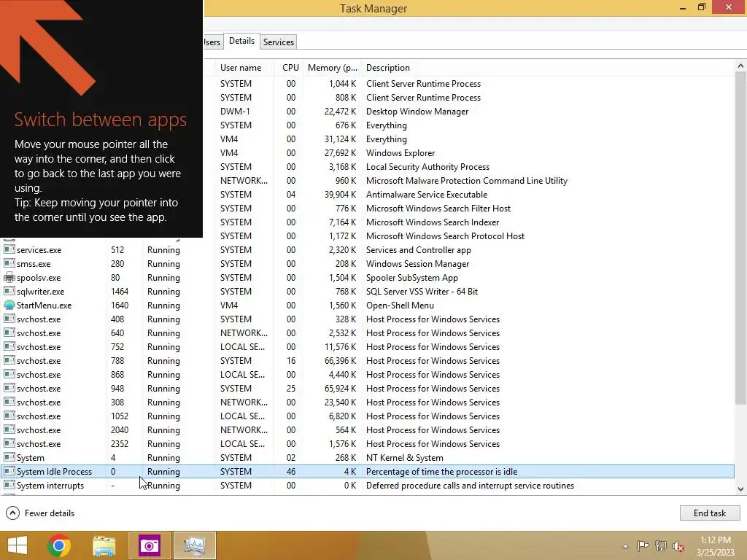
Task: Click the services.exe process icon
Action: click(x=9, y=249)
